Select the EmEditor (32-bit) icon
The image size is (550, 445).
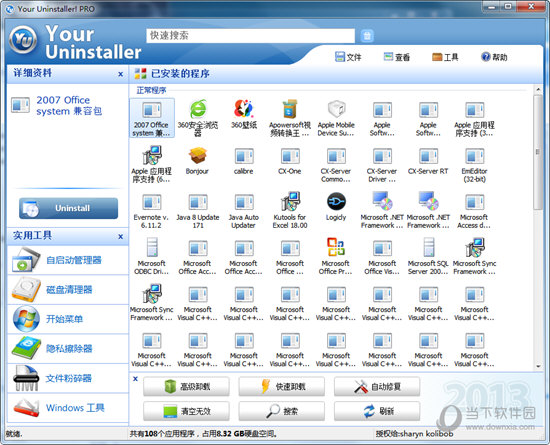coord(475,164)
